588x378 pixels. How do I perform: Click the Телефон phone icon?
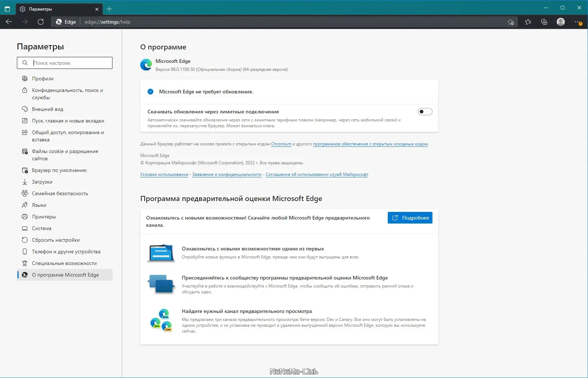(x=25, y=252)
